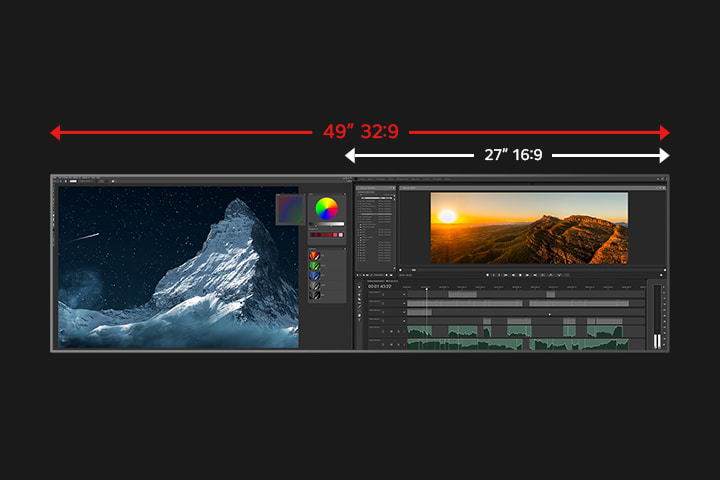
Task: Click the bottom dark layer thumbnail
Action: tap(314, 295)
